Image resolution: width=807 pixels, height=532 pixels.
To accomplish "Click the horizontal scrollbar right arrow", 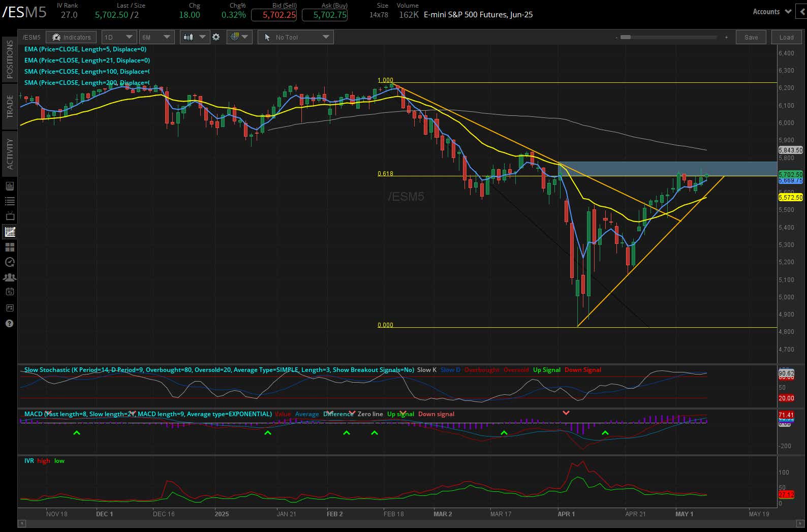I will (800, 523).
